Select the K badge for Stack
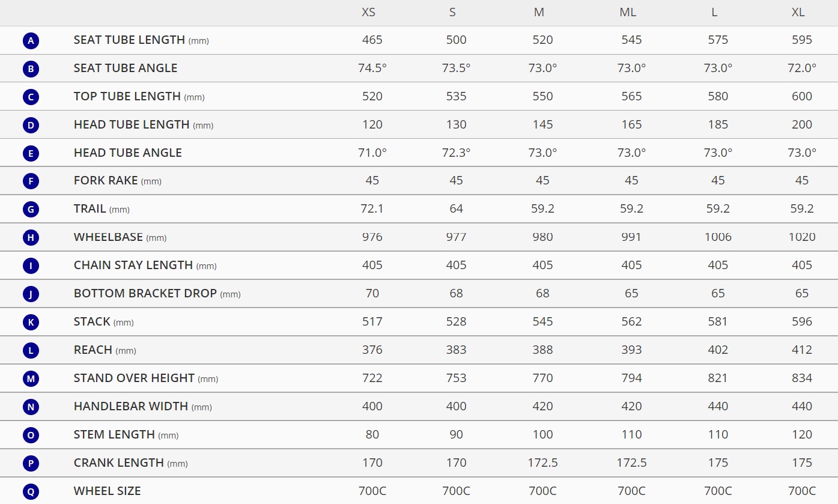 (31, 323)
